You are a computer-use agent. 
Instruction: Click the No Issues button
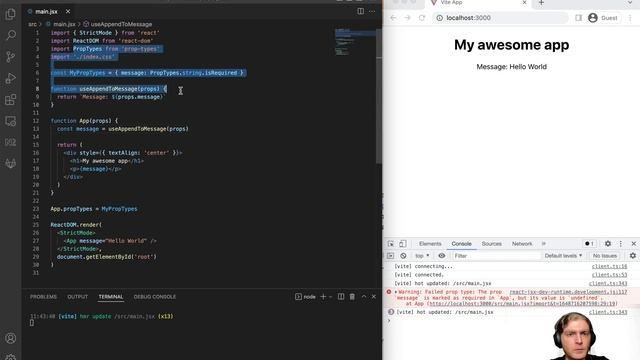click(605, 256)
